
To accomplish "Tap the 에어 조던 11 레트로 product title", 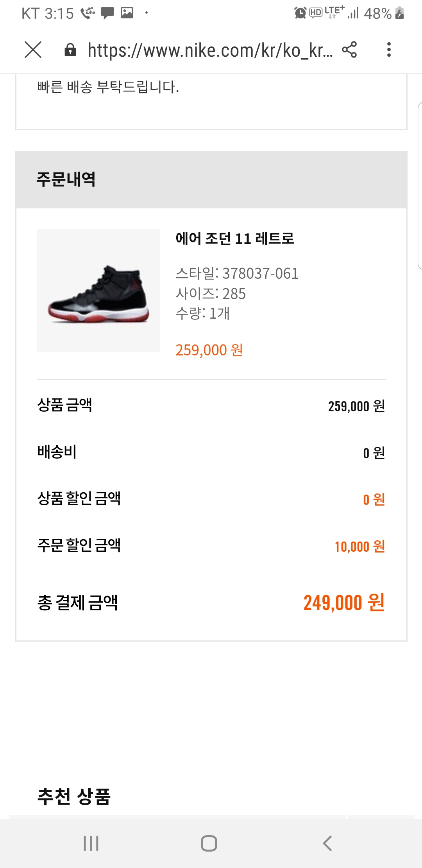I will pos(235,239).
